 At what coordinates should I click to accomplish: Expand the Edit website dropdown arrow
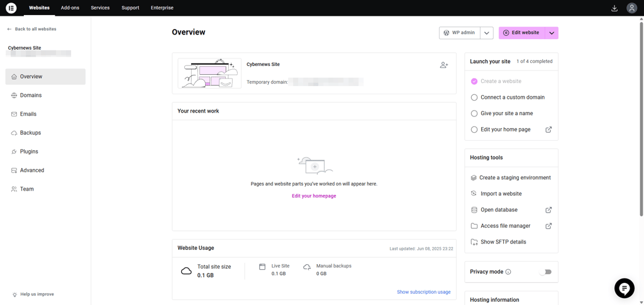point(552,33)
